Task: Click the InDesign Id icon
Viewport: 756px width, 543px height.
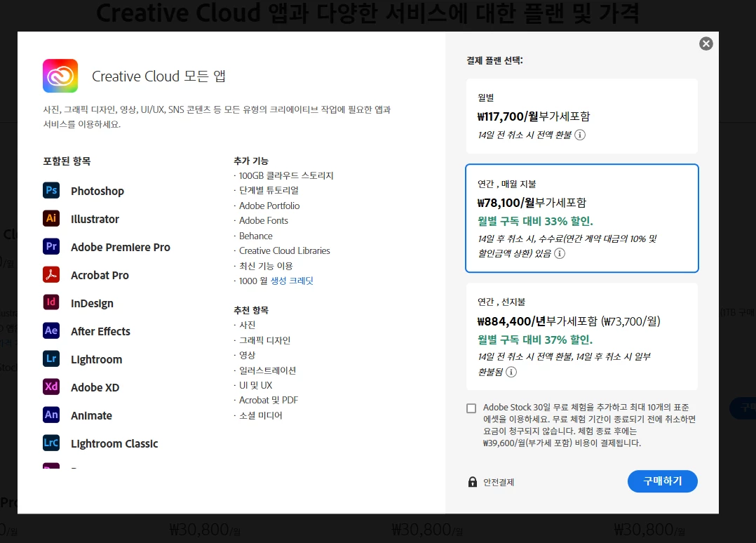Action: (51, 302)
